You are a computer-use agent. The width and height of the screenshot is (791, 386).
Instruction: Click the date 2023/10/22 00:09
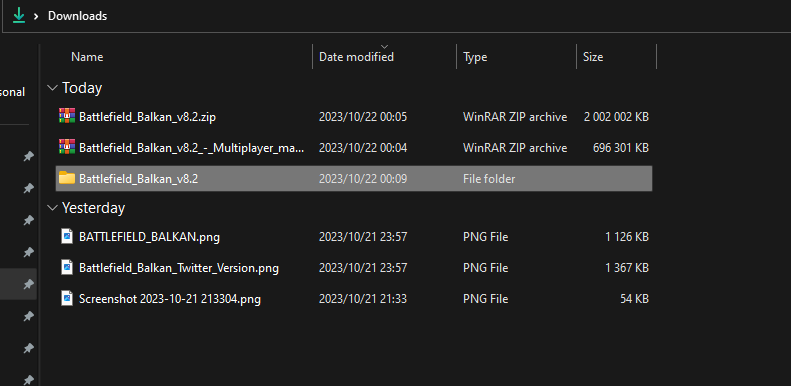(363, 179)
